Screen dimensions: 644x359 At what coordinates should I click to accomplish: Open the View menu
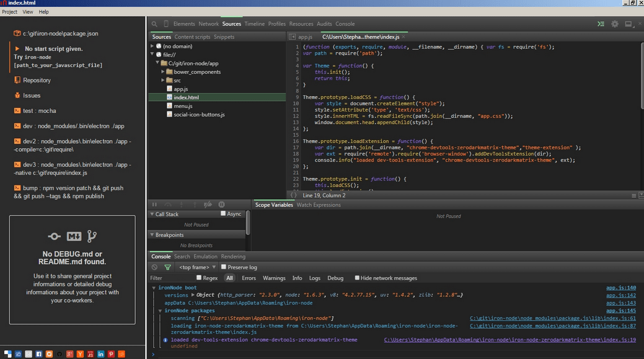click(x=28, y=12)
